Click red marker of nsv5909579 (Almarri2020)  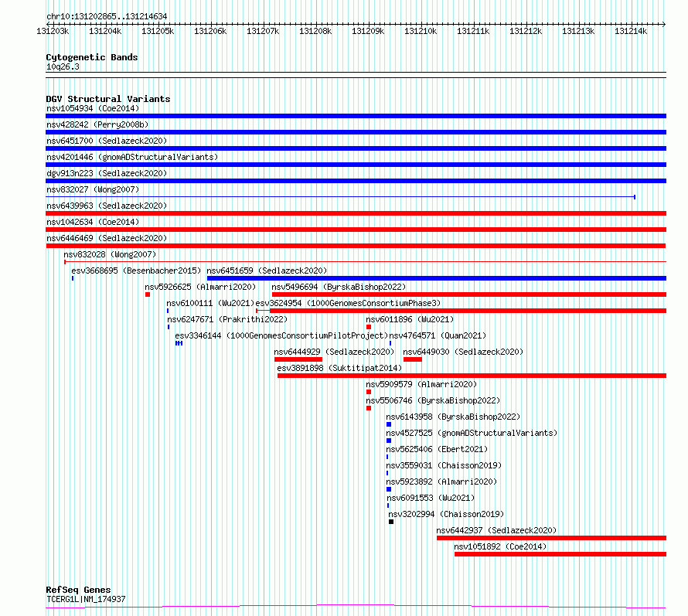[x=369, y=392]
